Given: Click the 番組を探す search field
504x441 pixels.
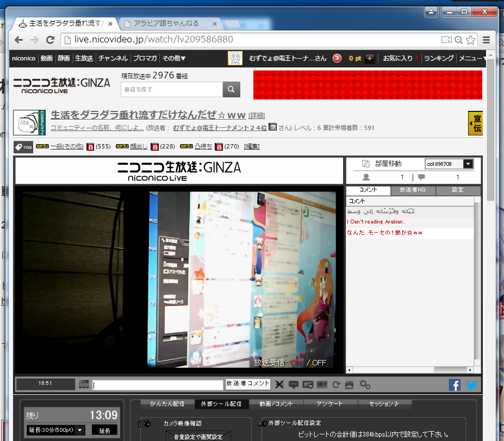Looking at the screenshot, I should click(172, 89).
